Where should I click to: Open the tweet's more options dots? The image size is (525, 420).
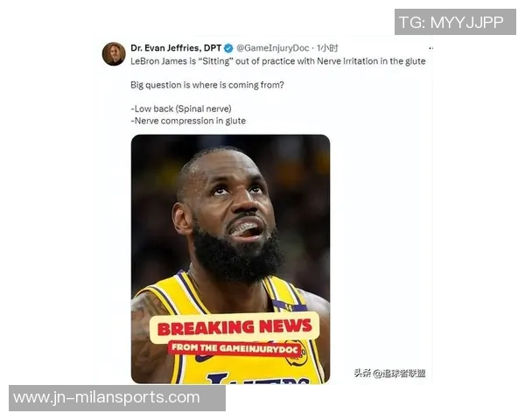[430, 49]
